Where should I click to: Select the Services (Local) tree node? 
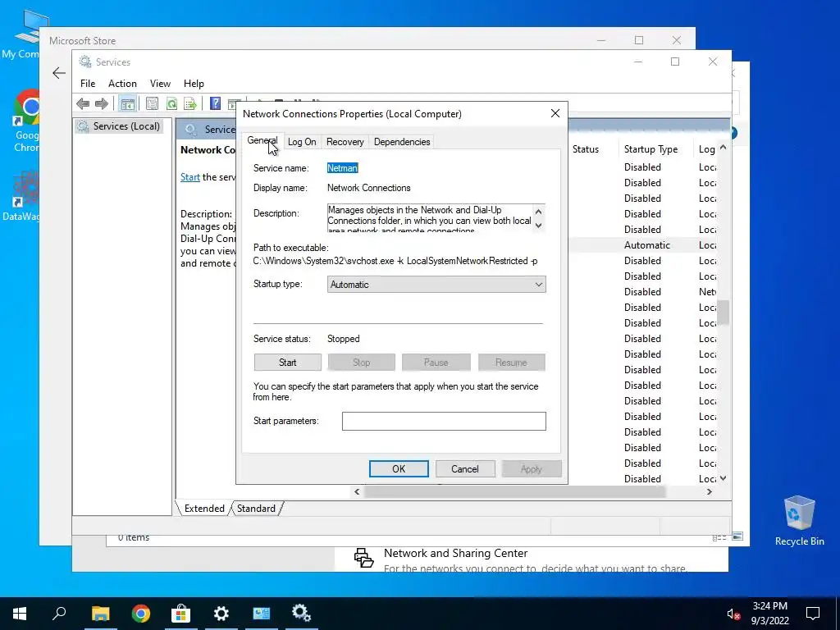119,126
